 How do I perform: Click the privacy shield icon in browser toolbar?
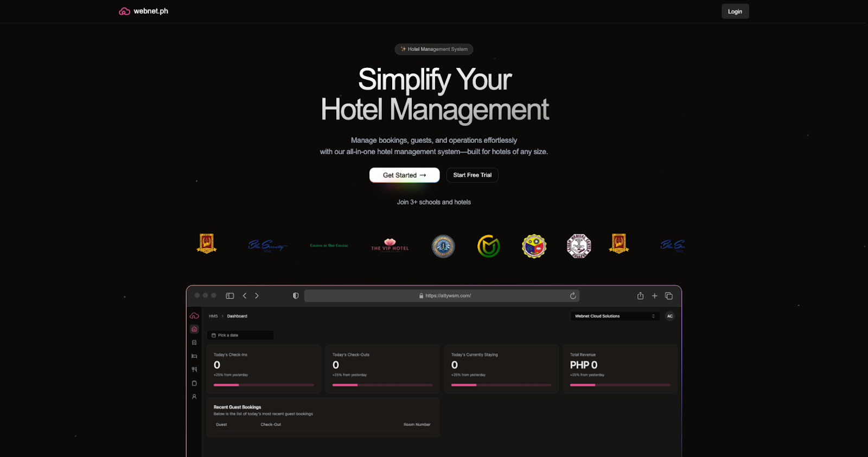click(x=296, y=296)
